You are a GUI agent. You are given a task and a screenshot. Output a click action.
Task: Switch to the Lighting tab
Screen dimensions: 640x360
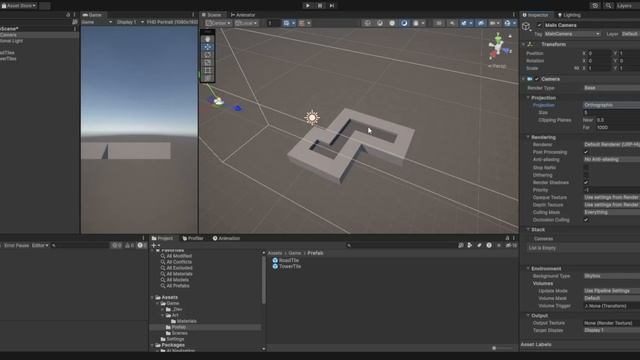(x=569, y=15)
